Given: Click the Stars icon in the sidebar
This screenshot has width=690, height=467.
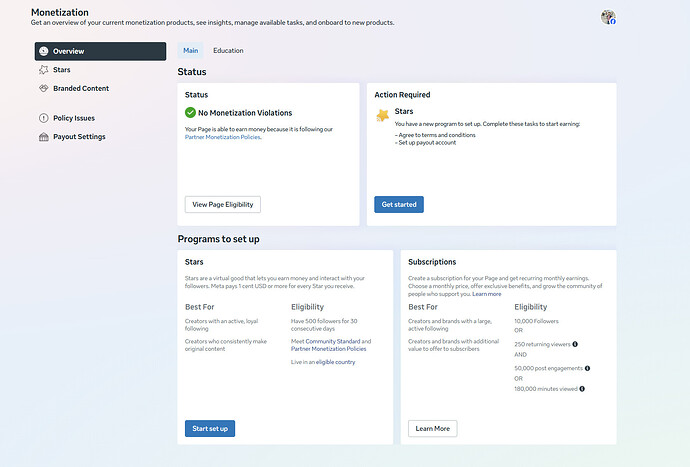Looking at the screenshot, I should click(43, 70).
